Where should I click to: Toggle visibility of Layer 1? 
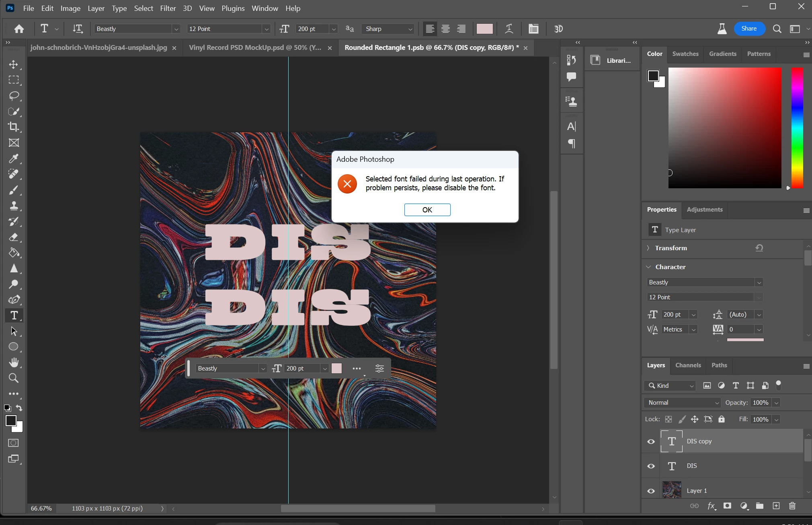[651, 491]
